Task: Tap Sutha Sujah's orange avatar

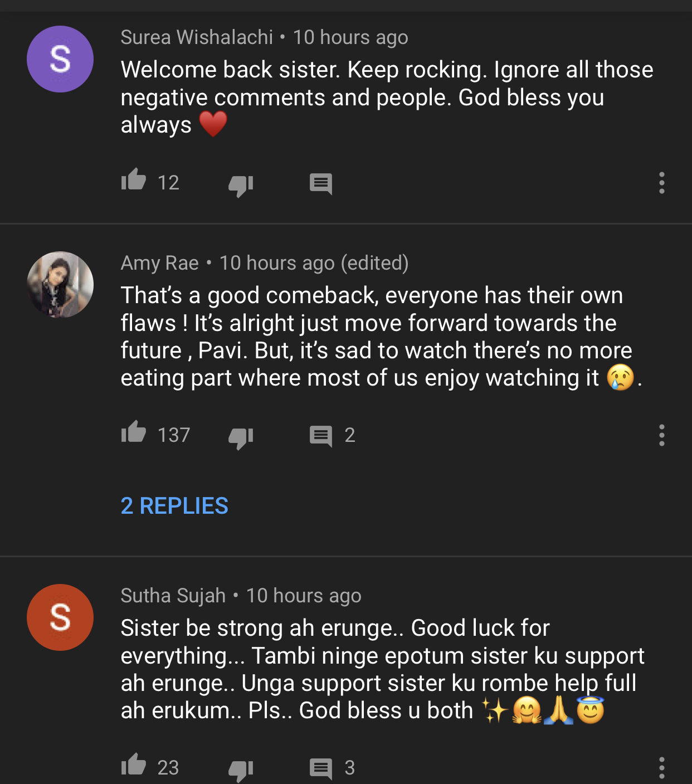Action: [60, 617]
